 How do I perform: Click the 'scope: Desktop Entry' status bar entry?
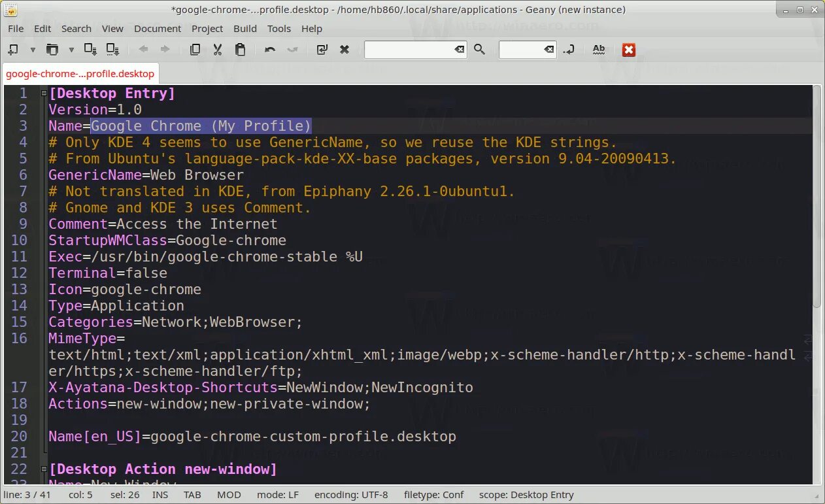tap(526, 495)
